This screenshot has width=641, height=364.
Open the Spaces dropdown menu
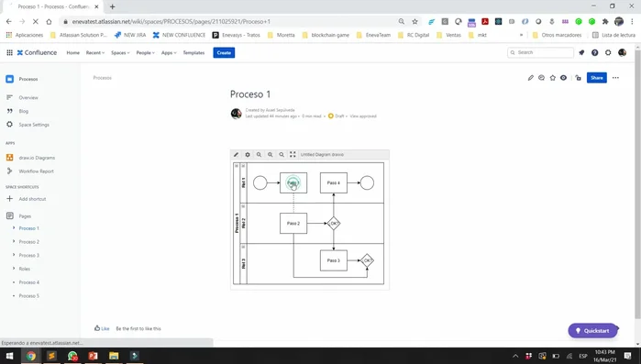tap(120, 52)
